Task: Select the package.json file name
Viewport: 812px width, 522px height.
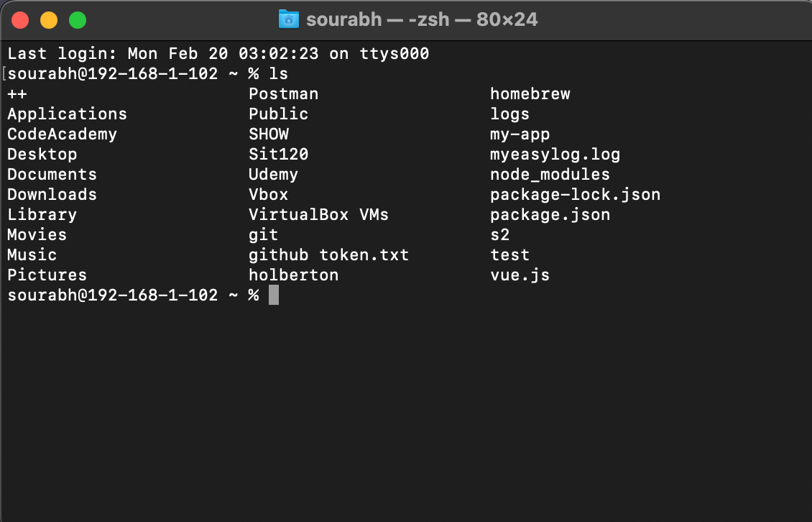Action: point(550,214)
